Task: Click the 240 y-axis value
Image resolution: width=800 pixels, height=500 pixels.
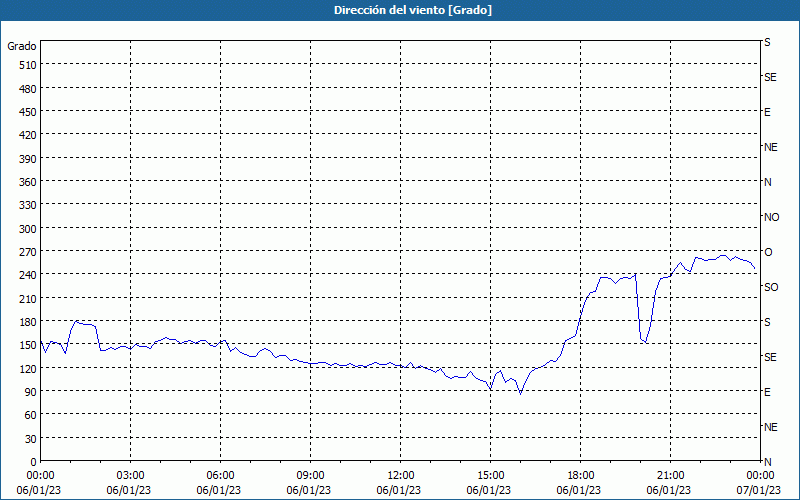Action: coord(29,275)
